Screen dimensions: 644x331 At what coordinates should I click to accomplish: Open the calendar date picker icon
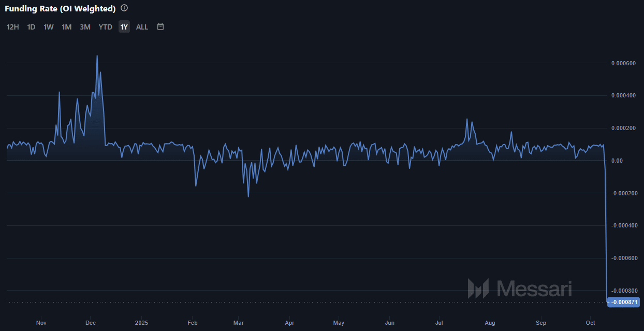(160, 26)
